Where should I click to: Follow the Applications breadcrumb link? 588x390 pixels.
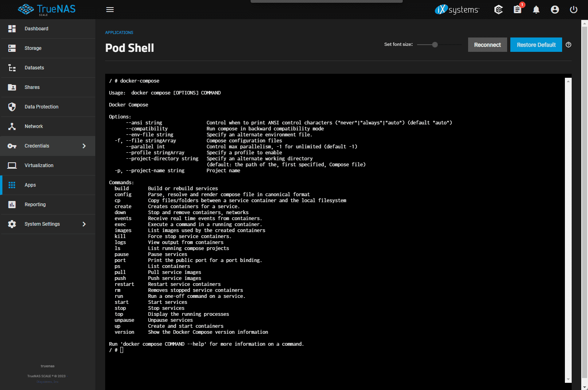pos(119,33)
